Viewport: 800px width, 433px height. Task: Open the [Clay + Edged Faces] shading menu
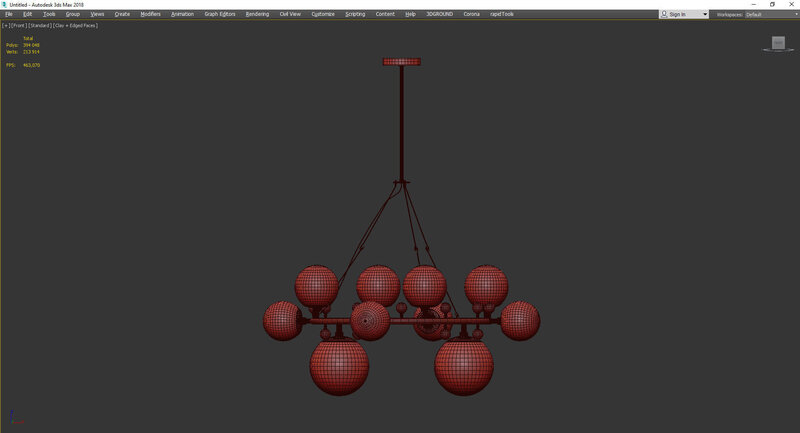click(76, 25)
